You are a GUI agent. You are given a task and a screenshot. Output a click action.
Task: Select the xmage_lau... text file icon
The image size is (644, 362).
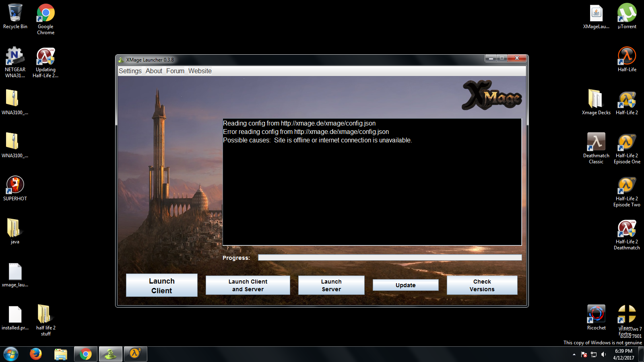coord(15,275)
